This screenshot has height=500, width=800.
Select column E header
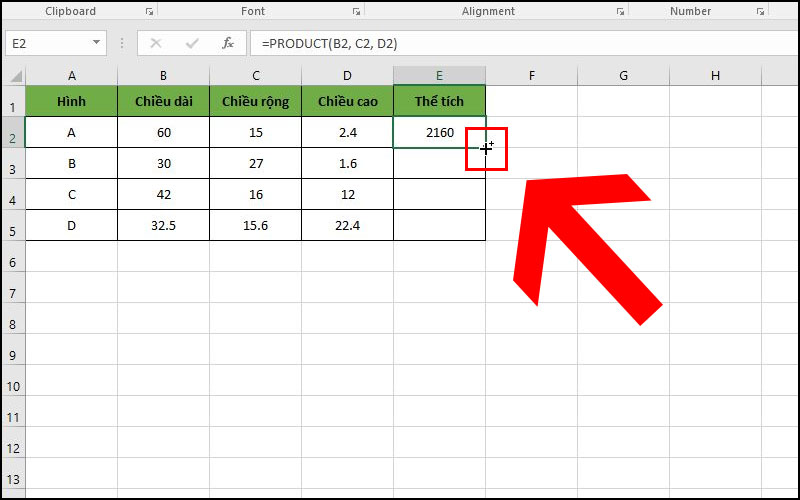(439, 76)
